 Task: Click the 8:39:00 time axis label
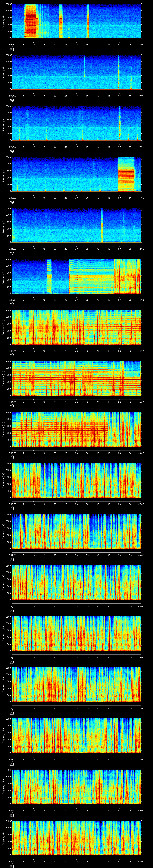(12, 147)
